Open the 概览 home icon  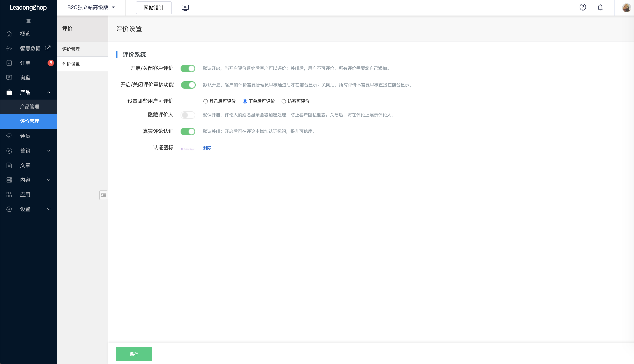9,34
